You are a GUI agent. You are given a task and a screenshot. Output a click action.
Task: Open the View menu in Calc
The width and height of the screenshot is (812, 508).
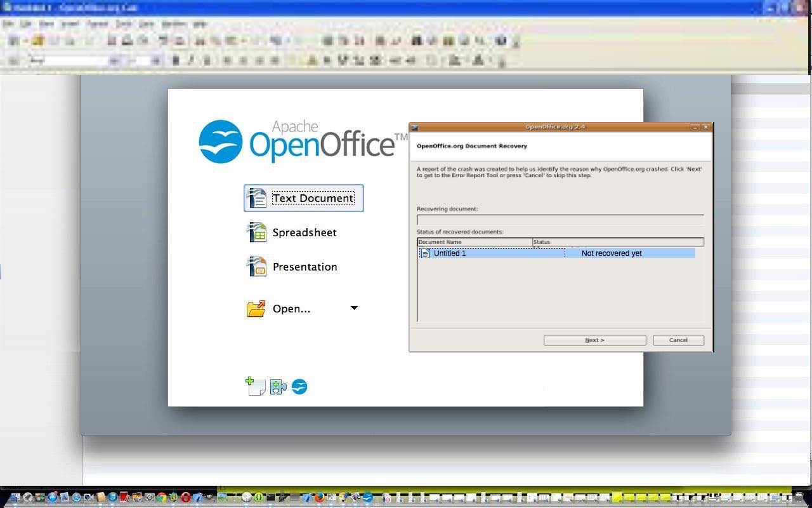(46, 23)
